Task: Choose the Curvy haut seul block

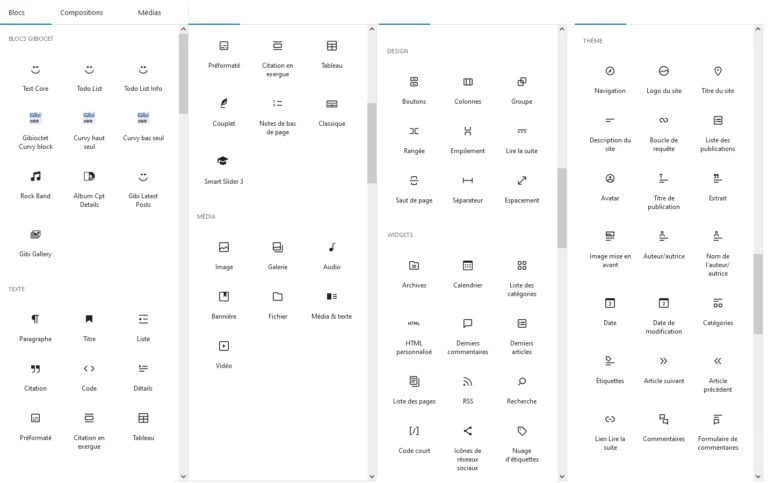Action: click(89, 130)
